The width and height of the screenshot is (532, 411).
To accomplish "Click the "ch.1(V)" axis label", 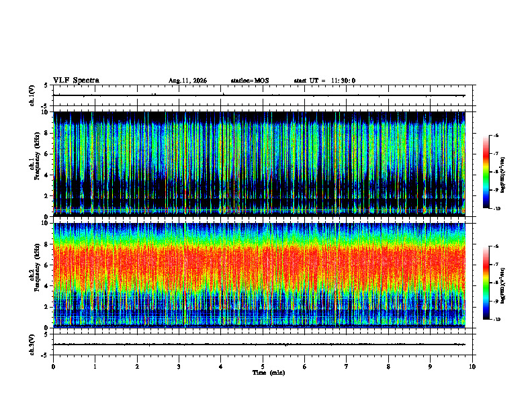I will [x=32, y=95].
